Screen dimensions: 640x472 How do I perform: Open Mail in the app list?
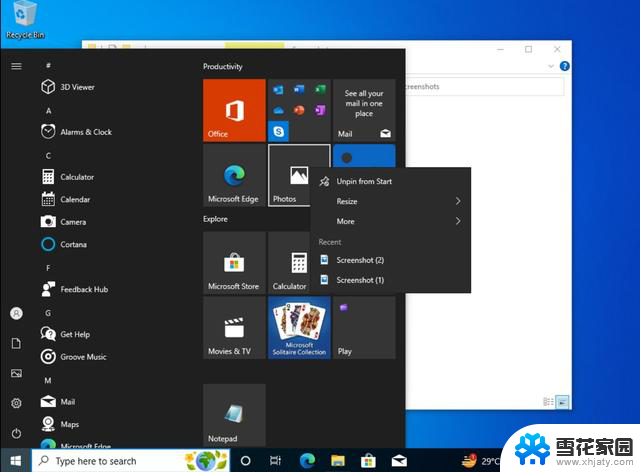click(x=58, y=402)
